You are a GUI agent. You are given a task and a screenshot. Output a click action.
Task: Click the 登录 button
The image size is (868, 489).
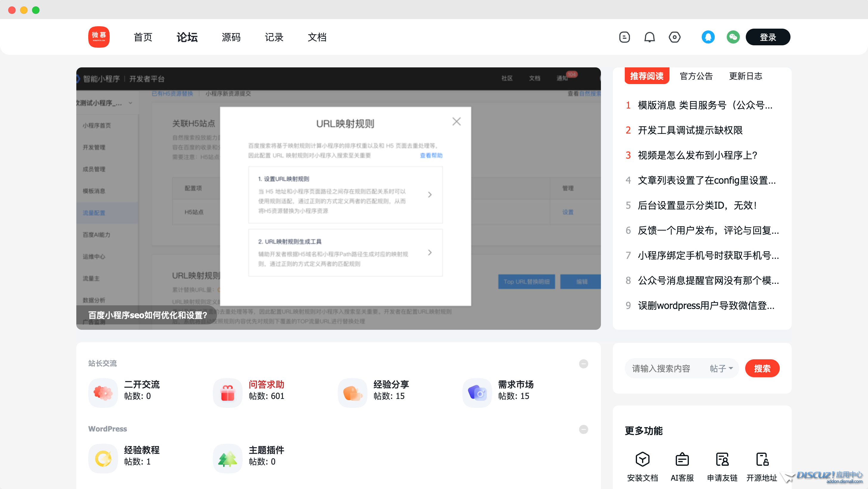[x=768, y=37]
